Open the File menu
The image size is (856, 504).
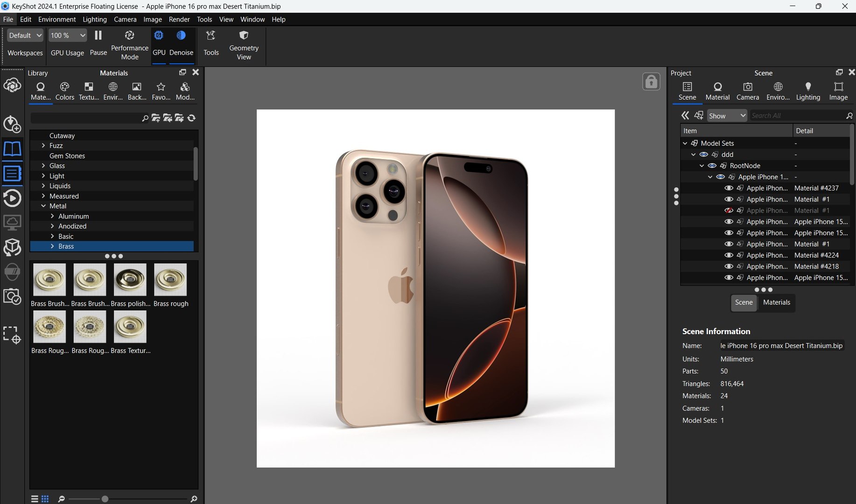pyautogui.click(x=8, y=19)
